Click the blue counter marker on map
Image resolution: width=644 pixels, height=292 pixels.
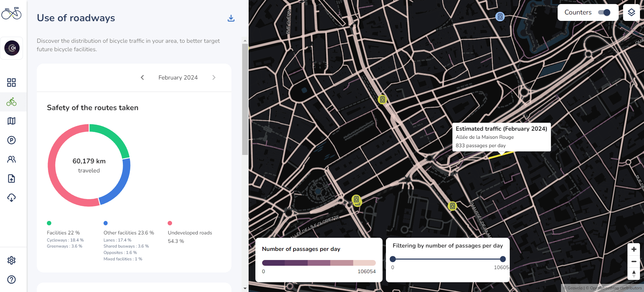[500, 16]
